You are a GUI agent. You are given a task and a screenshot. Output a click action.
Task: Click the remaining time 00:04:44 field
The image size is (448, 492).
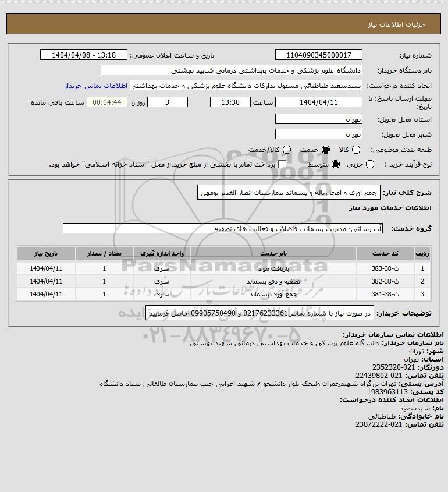point(107,102)
